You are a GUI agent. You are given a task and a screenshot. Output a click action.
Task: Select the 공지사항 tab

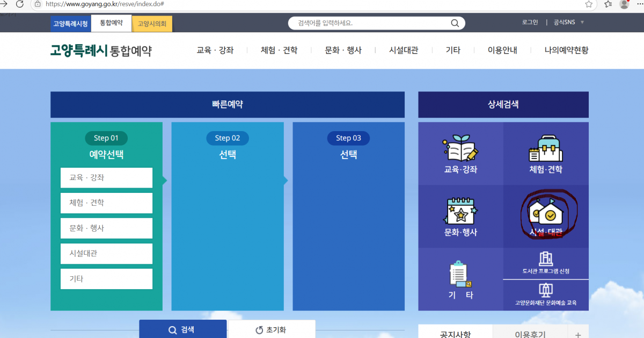click(455, 332)
